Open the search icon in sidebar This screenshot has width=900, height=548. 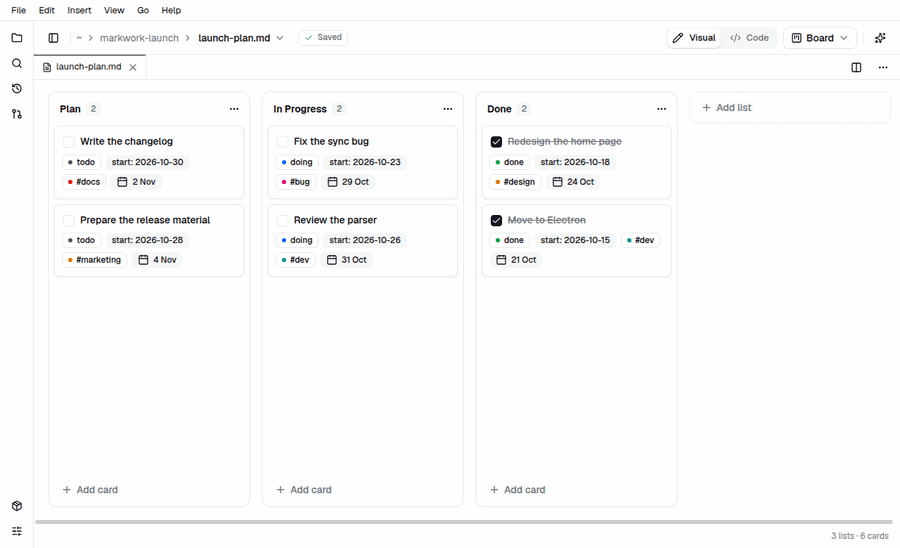point(17,63)
